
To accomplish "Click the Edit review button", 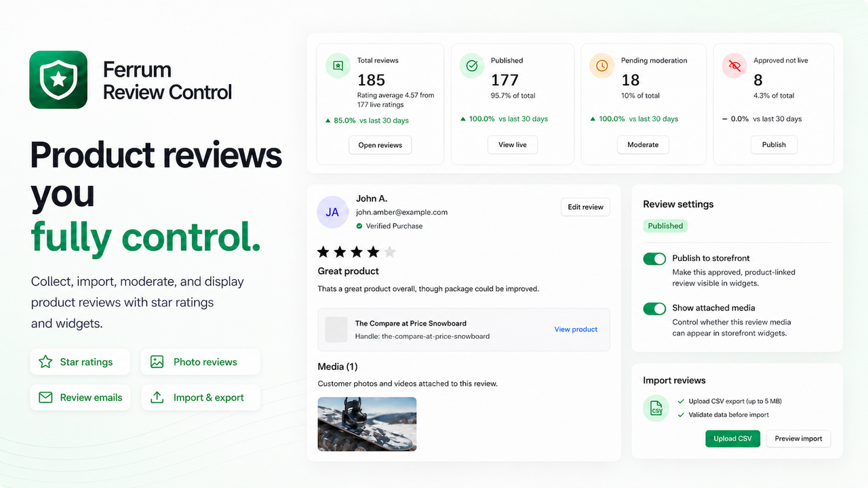I will [585, 207].
